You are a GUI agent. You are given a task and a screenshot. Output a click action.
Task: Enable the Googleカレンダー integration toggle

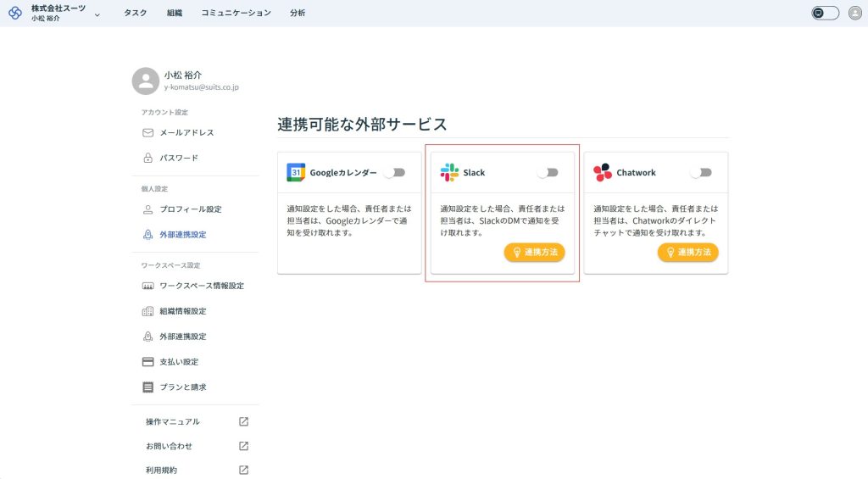395,173
